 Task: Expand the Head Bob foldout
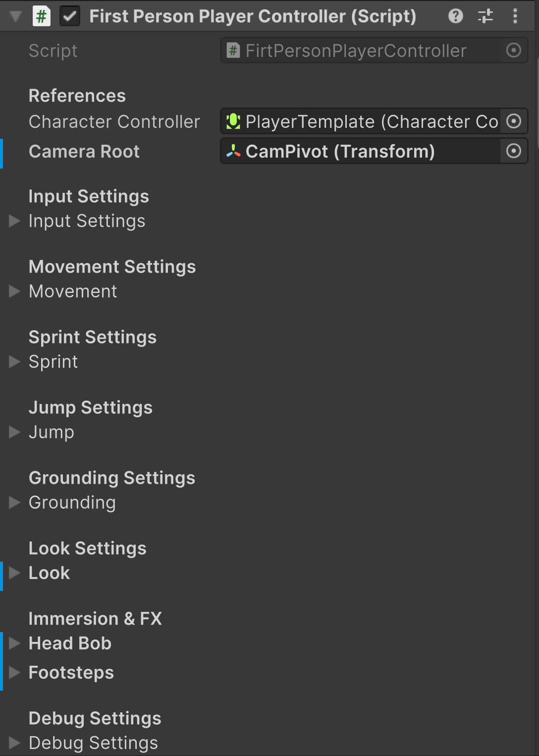pos(15,643)
